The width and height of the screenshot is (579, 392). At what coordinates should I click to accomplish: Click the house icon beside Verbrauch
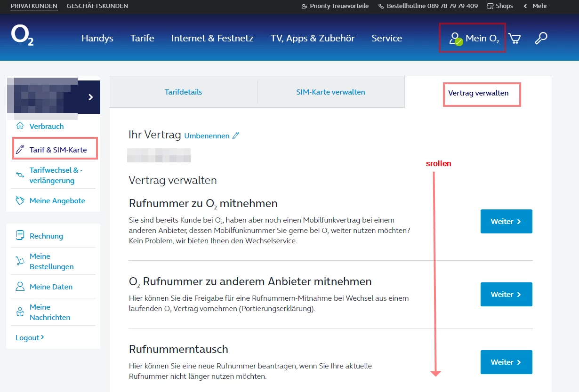click(20, 126)
